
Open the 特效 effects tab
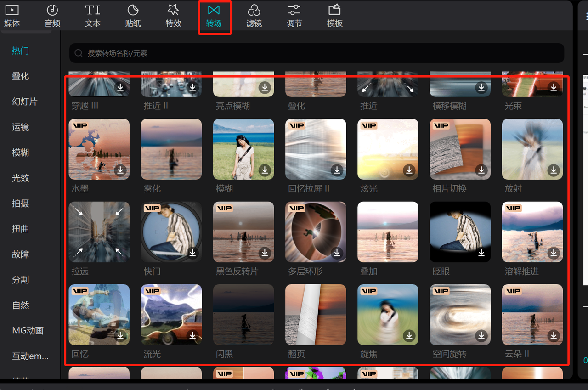pyautogui.click(x=173, y=16)
